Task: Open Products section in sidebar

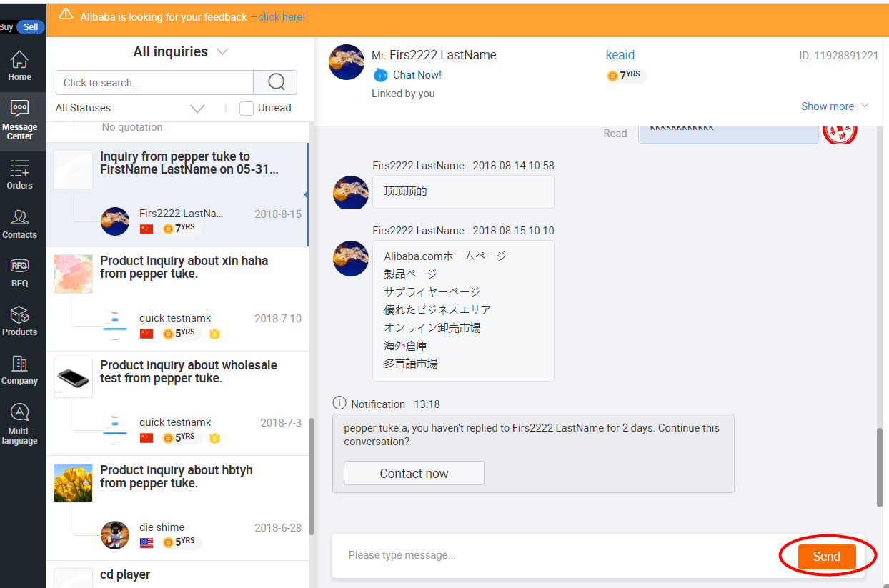Action: 20,322
